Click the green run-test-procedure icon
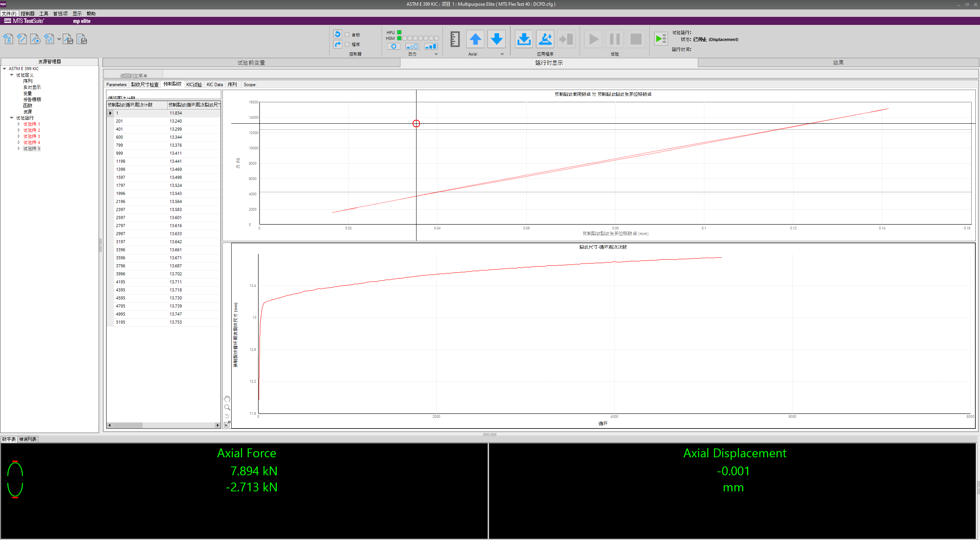Viewport: 980px width, 540px height. [x=661, y=39]
